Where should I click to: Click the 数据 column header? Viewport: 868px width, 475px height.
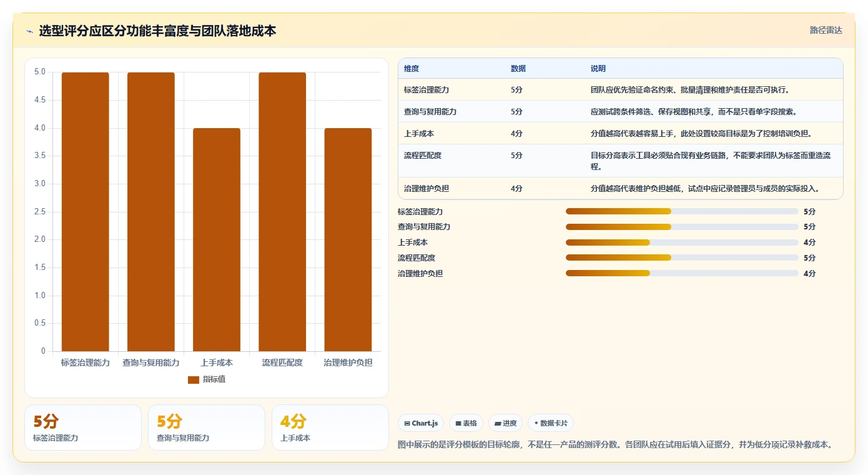(518, 68)
